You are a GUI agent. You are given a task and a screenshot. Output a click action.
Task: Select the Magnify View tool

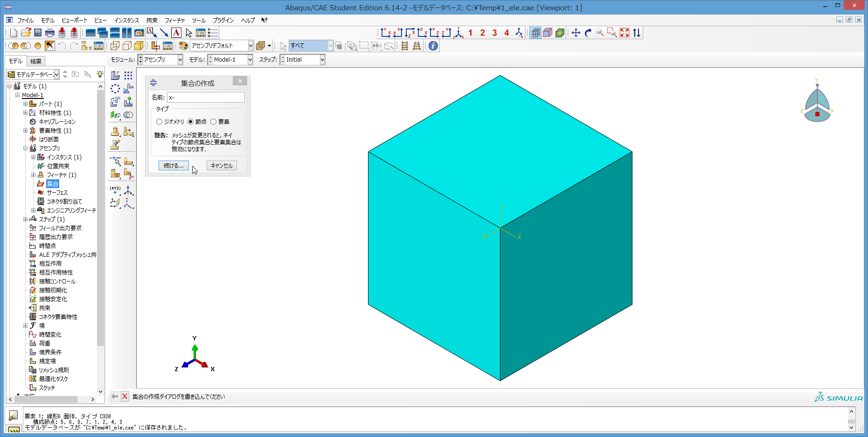[x=600, y=33]
